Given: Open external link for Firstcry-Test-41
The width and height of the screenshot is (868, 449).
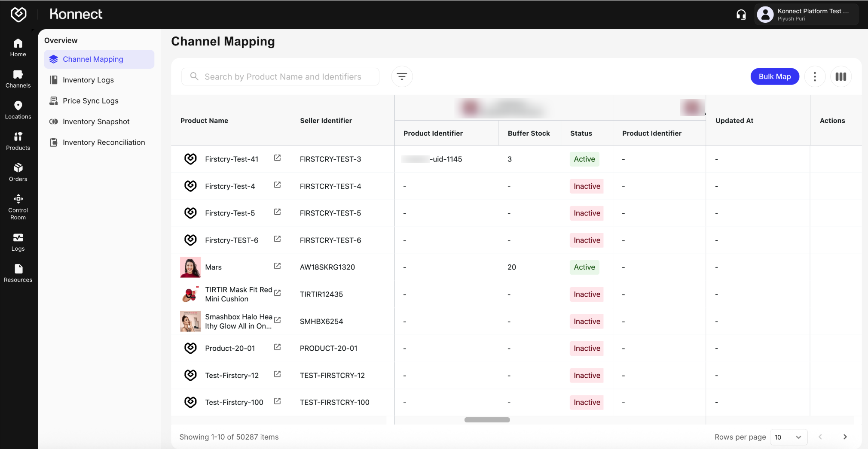Looking at the screenshot, I should tap(278, 158).
